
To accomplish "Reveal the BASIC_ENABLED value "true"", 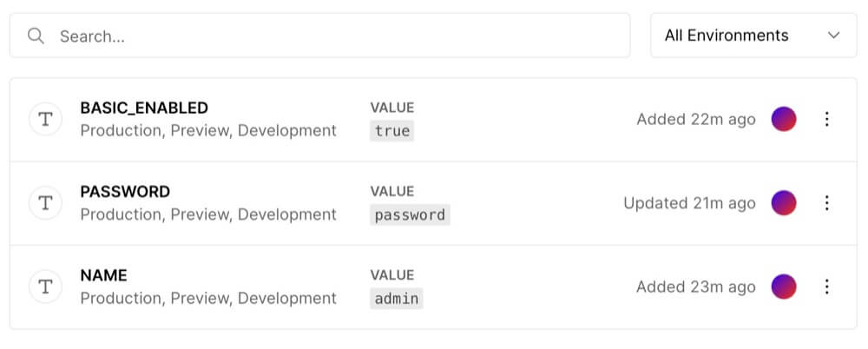I will [x=392, y=131].
